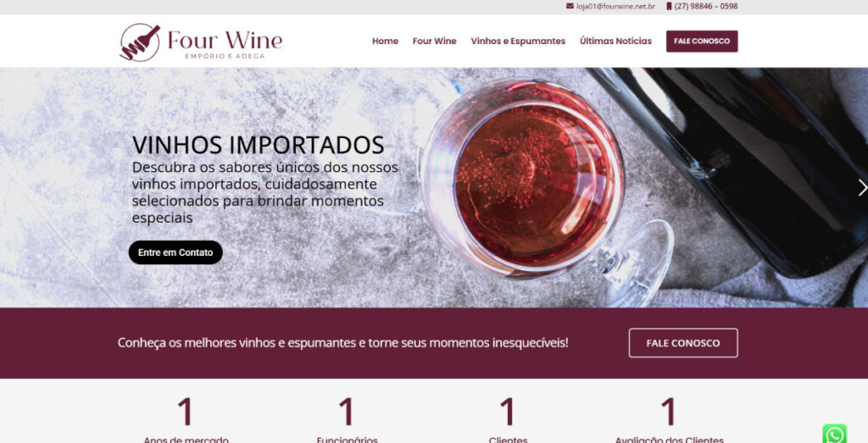Screen dimensions: 868x443
Task: Click FALE CONOSCO button in maroon banner
Action: 683,343
